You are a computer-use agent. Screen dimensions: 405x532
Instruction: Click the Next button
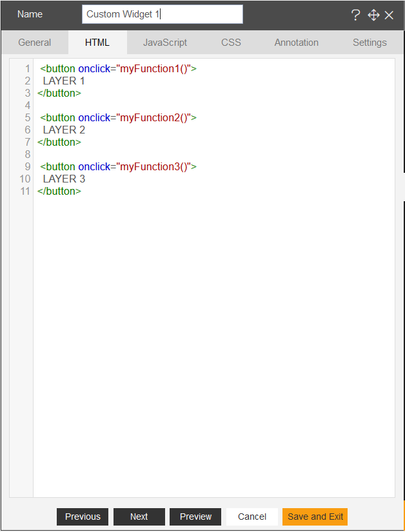[x=139, y=517]
